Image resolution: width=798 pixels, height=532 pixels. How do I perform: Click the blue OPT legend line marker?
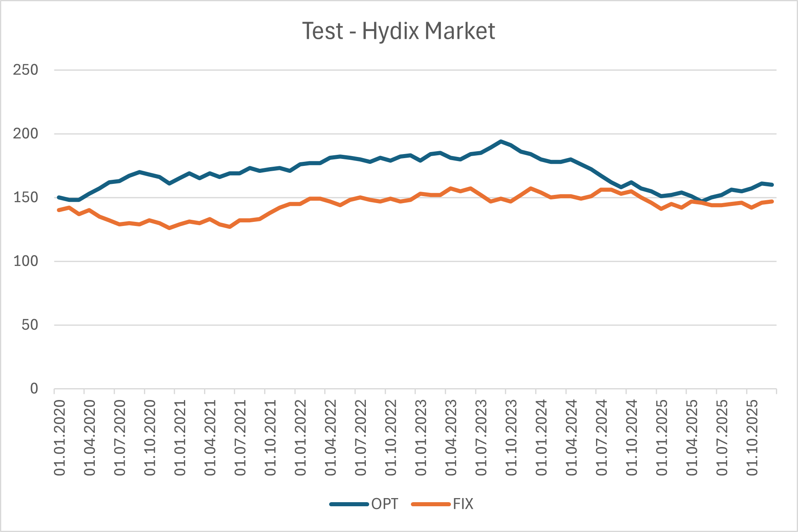350,504
